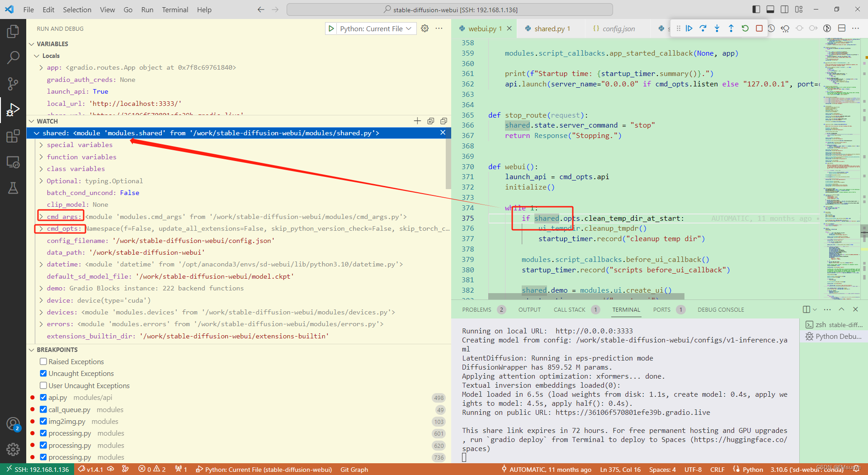The height and width of the screenshot is (475, 868).
Task: Collapse the WATCH section
Action: pos(32,121)
